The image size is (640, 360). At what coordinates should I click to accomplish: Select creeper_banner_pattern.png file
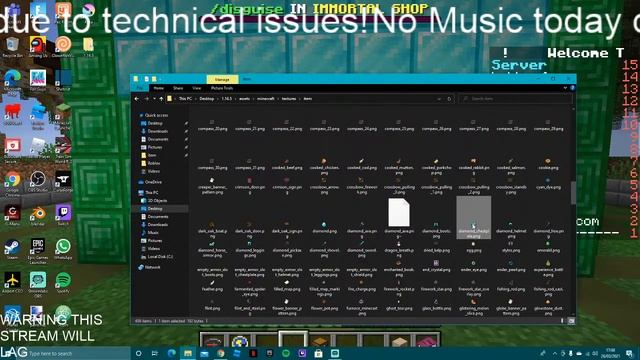pyautogui.click(x=212, y=185)
